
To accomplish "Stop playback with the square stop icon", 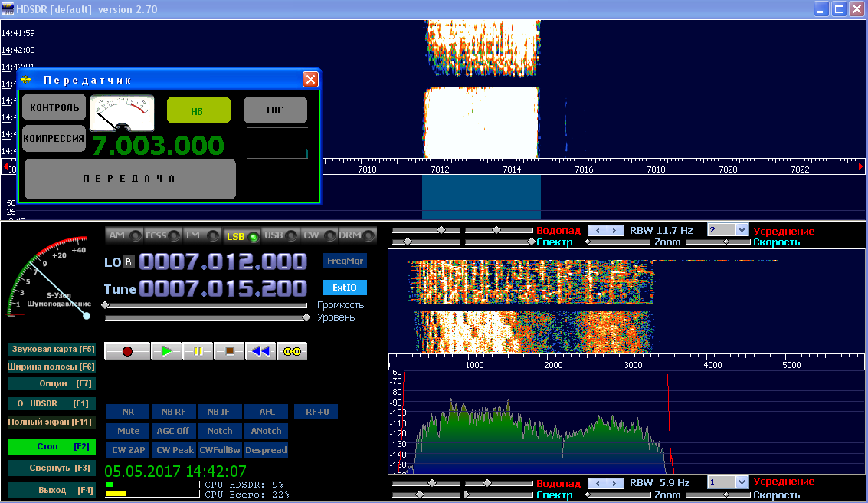I will tap(229, 351).
